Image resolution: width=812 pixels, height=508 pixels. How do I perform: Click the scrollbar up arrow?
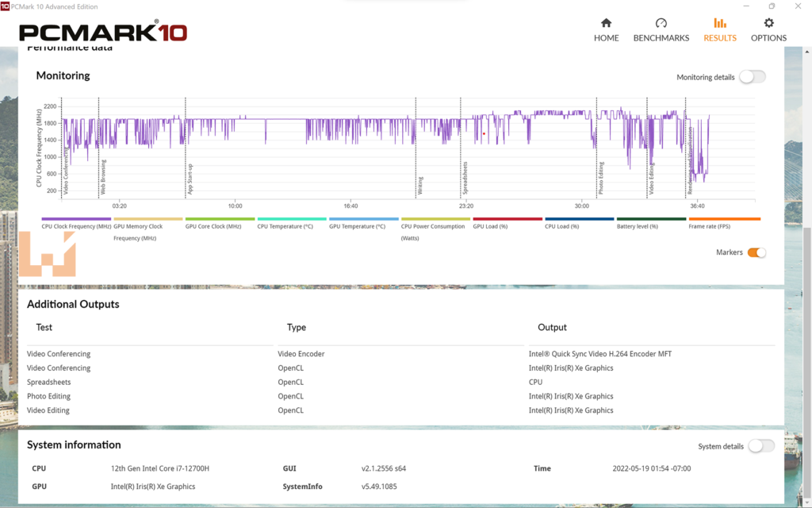coord(806,52)
